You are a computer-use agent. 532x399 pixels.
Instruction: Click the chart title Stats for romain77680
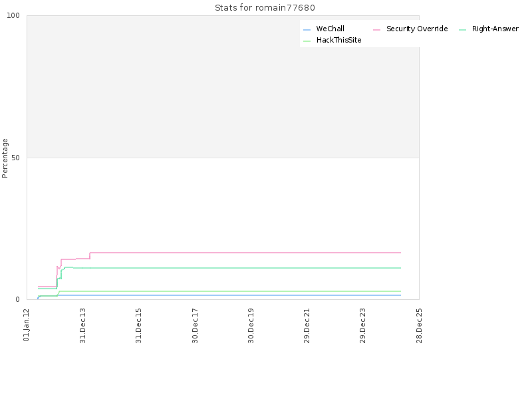click(x=265, y=8)
